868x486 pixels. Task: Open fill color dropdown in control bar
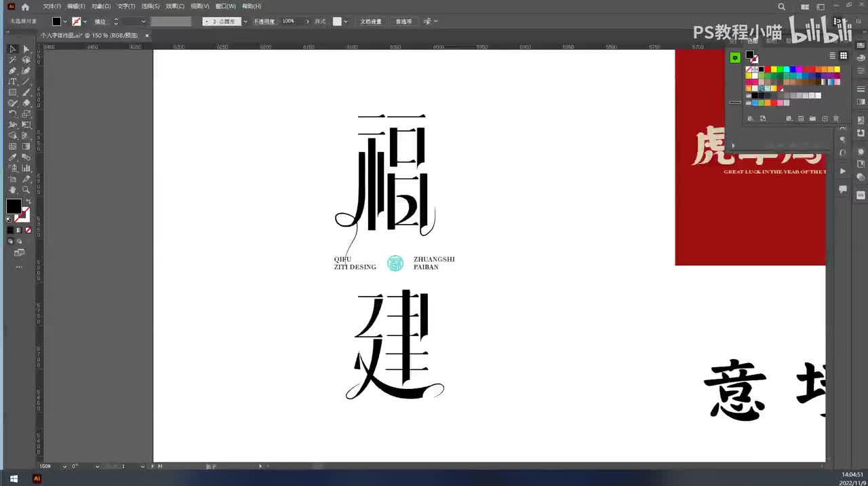pyautogui.click(x=65, y=22)
